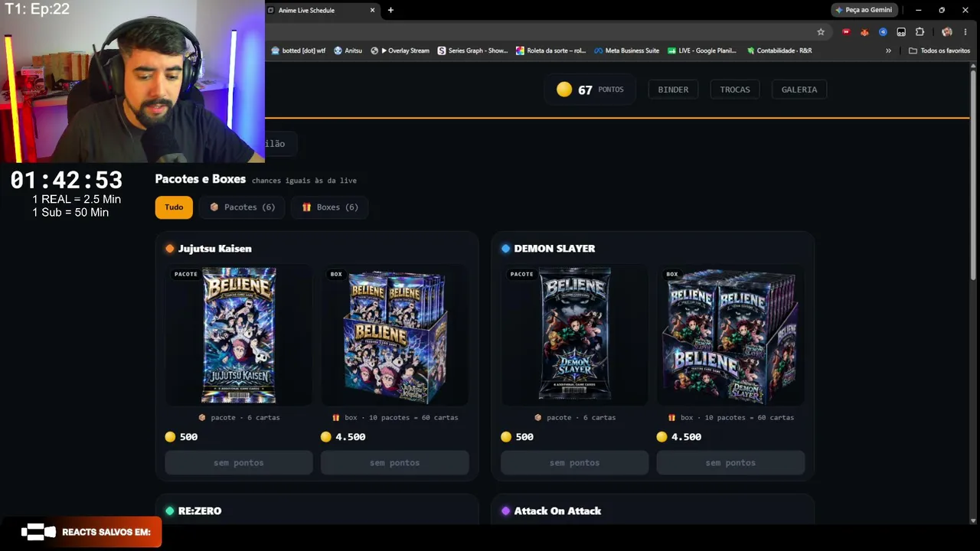Click sem pontos under Demon Slayer pacote

click(574, 463)
